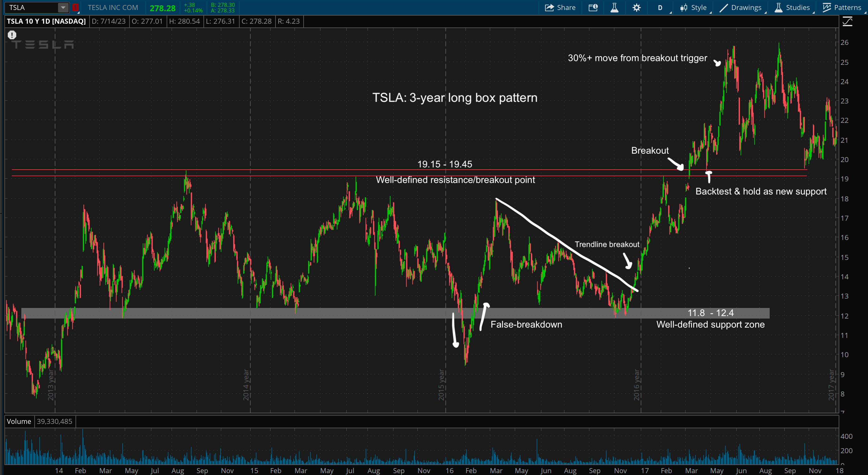Image resolution: width=868 pixels, height=475 pixels.
Task: Click the '2014 year' marker label
Action: pos(246,385)
